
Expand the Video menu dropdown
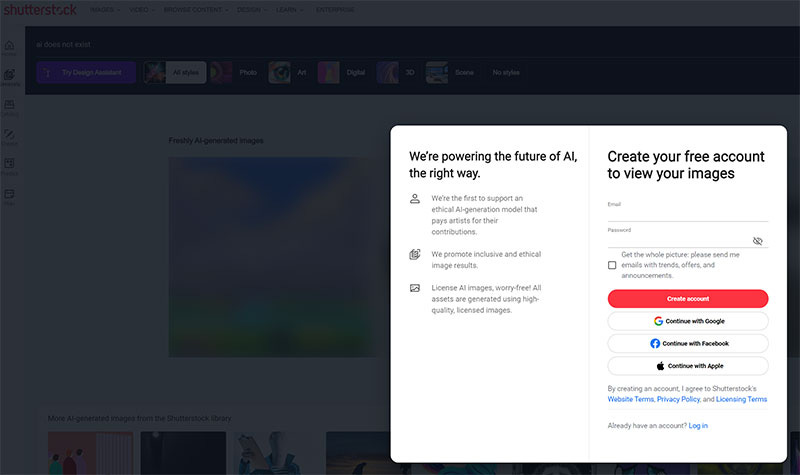tap(141, 10)
